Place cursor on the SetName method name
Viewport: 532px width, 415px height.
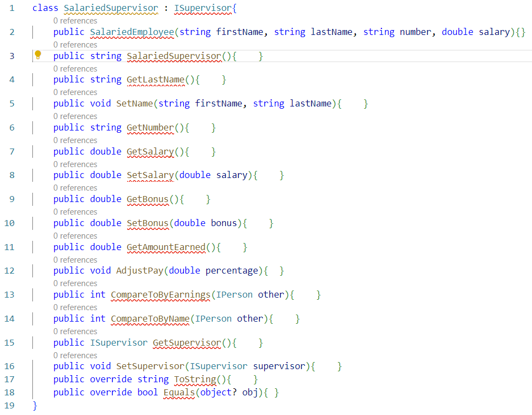click(x=135, y=104)
